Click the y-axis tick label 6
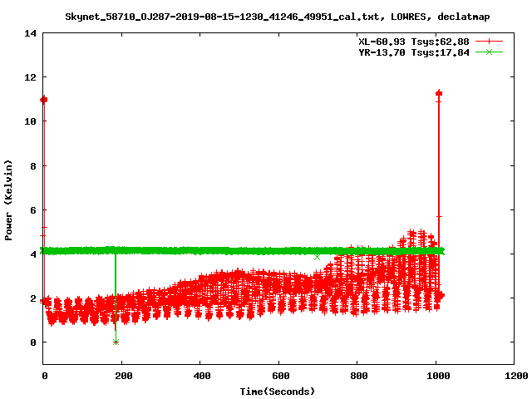This screenshot has height=399, width=532. click(x=33, y=210)
